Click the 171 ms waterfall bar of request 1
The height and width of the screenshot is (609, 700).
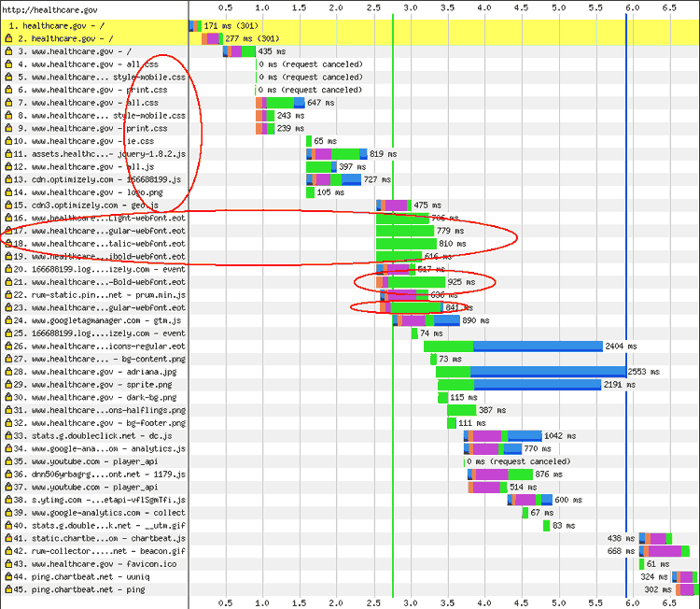[x=196, y=26]
